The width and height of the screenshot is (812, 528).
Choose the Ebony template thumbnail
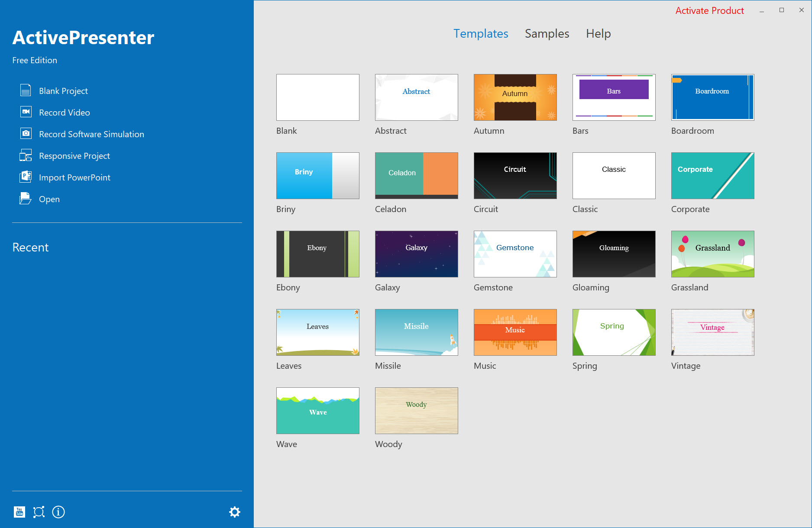point(318,254)
